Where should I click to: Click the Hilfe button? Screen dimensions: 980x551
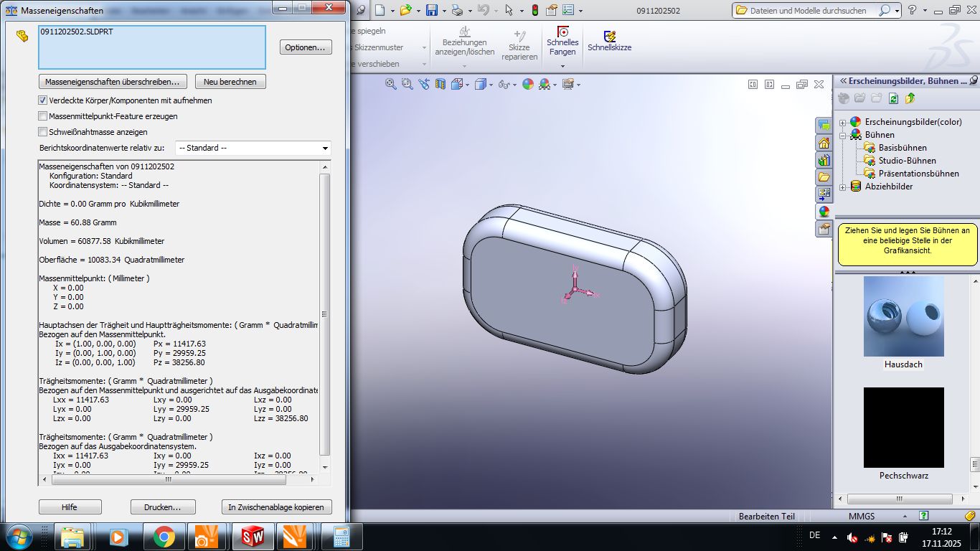[70, 507]
